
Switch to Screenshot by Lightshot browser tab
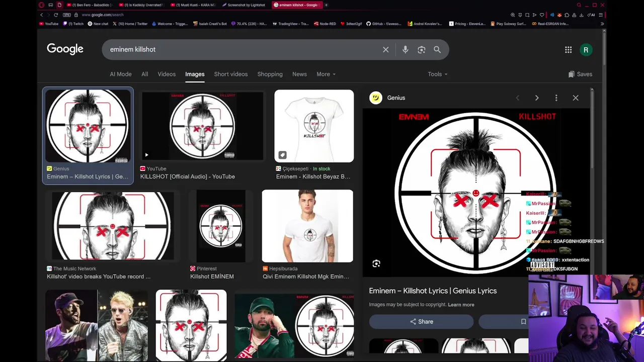tap(244, 5)
